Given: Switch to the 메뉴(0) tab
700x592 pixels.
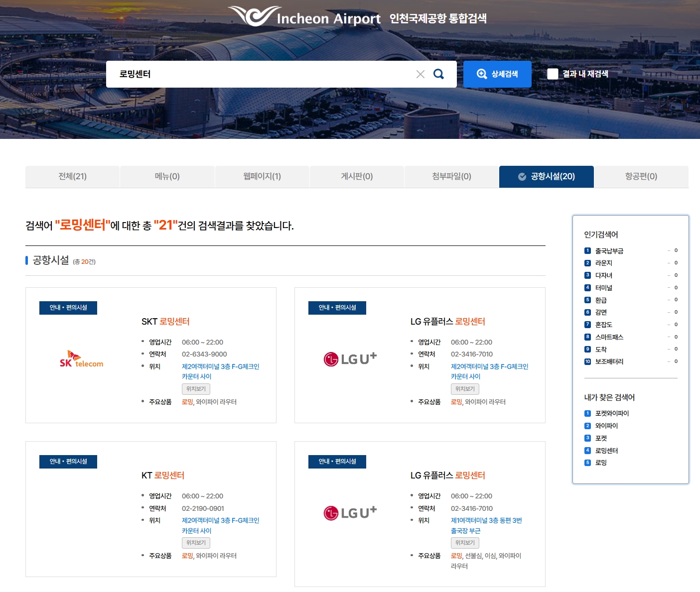Looking at the screenshot, I should [167, 176].
